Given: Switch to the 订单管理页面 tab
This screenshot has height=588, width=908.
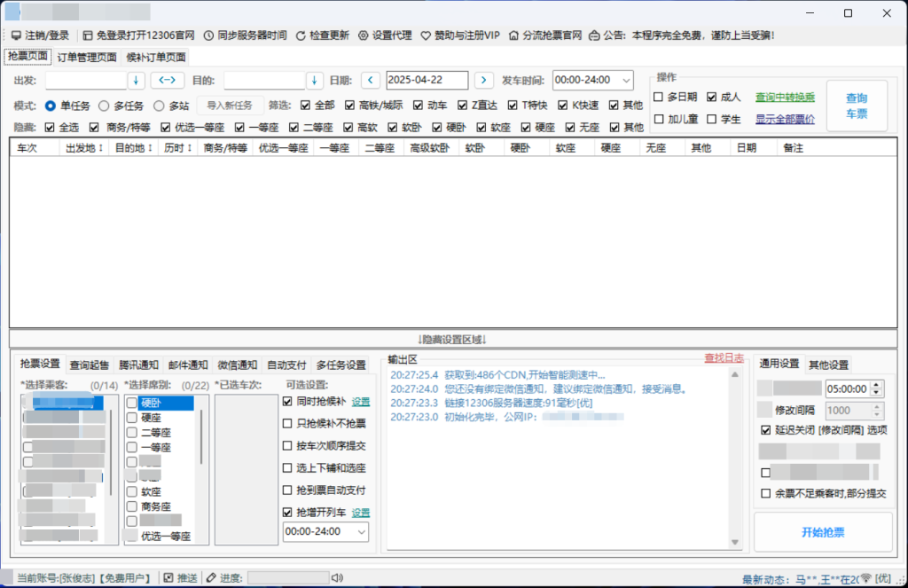Looking at the screenshot, I should point(86,56).
